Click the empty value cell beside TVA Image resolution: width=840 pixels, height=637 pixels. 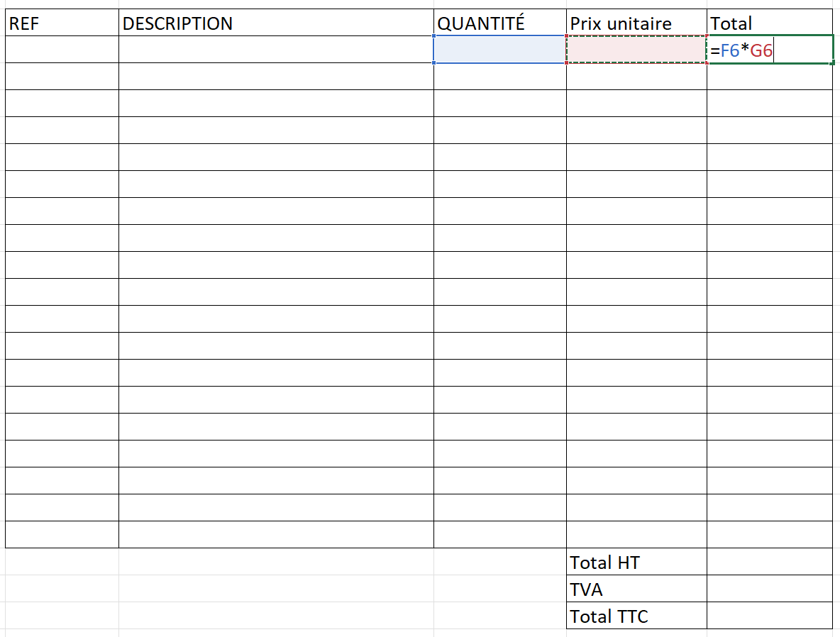[770, 589]
